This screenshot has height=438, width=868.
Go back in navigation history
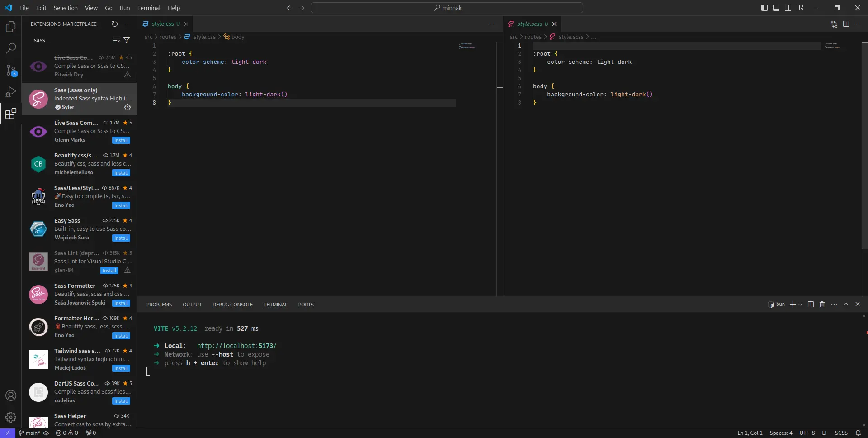tap(290, 8)
